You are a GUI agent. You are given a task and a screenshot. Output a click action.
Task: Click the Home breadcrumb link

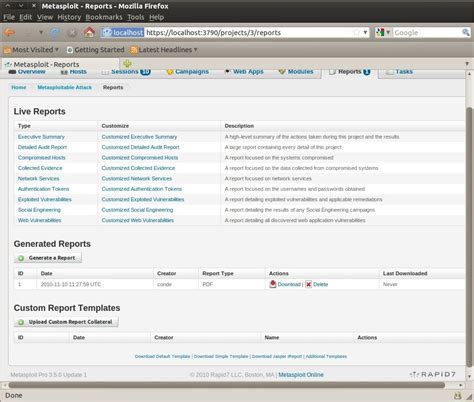click(x=19, y=87)
